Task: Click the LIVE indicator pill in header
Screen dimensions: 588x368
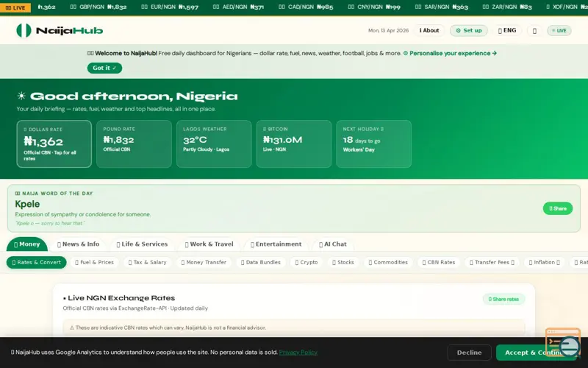Action: tap(559, 30)
